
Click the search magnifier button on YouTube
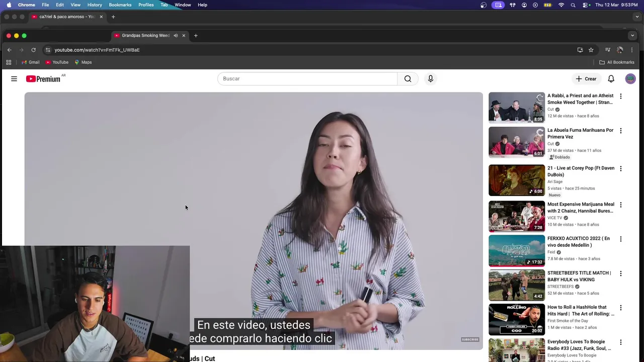(408, 79)
